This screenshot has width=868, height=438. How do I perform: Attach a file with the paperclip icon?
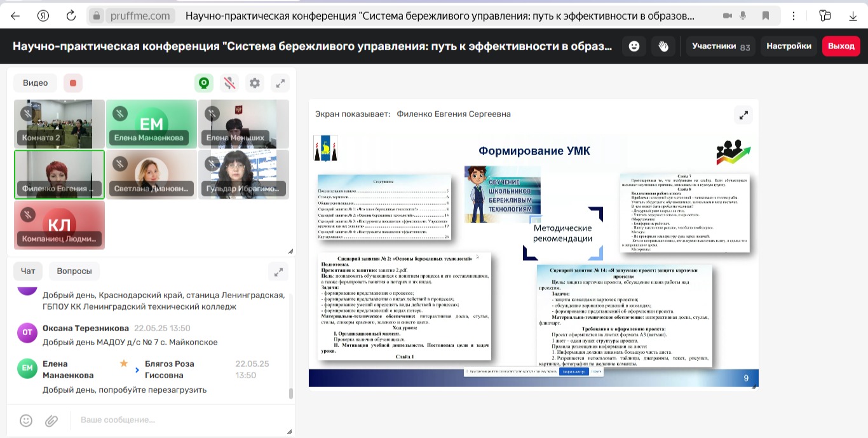coord(51,420)
